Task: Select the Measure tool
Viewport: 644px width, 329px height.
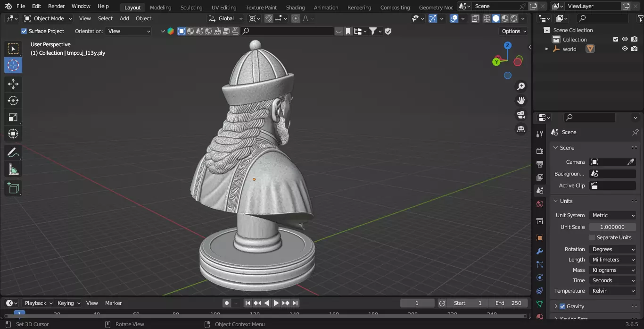Action: click(x=13, y=169)
